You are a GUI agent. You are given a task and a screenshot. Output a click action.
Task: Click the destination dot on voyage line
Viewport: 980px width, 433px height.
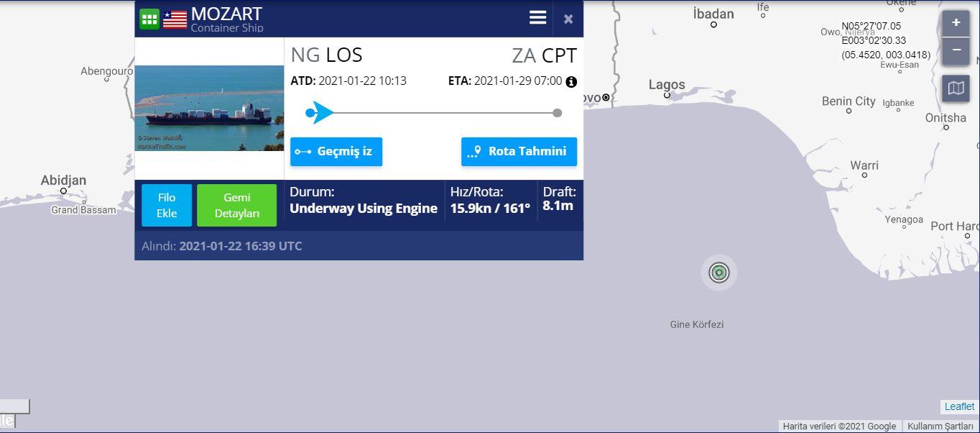click(x=557, y=113)
